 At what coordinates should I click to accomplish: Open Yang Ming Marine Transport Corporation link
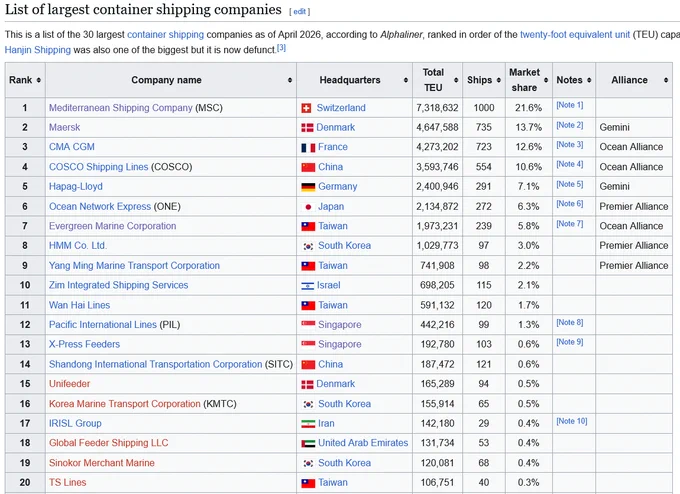point(134,265)
